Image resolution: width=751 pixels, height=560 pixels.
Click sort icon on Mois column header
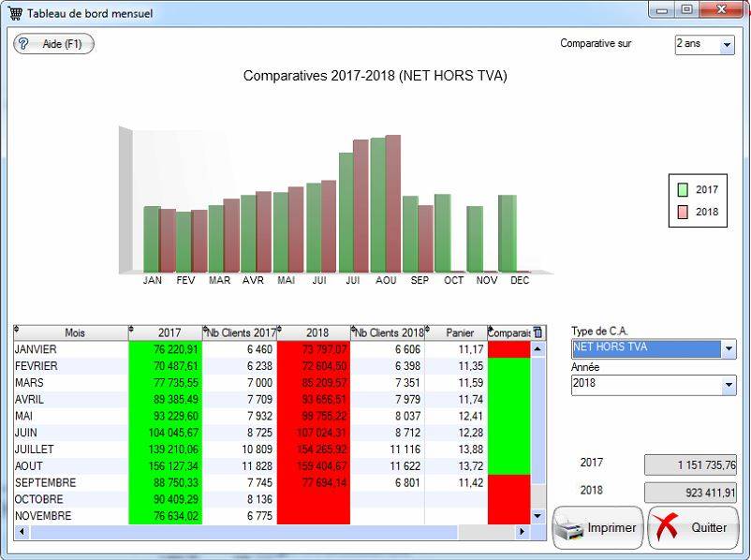(x=18, y=330)
